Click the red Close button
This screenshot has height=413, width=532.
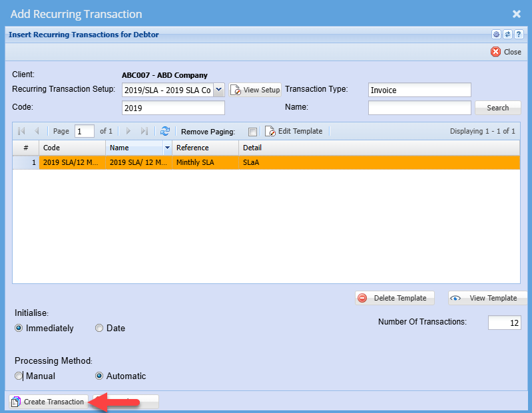click(x=506, y=52)
